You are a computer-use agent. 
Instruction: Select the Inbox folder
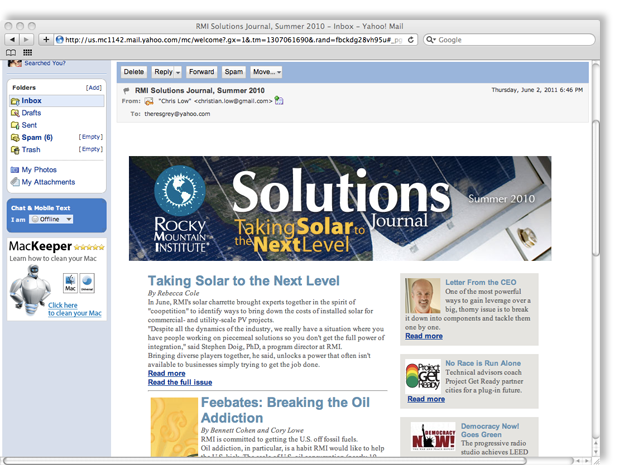[31, 101]
